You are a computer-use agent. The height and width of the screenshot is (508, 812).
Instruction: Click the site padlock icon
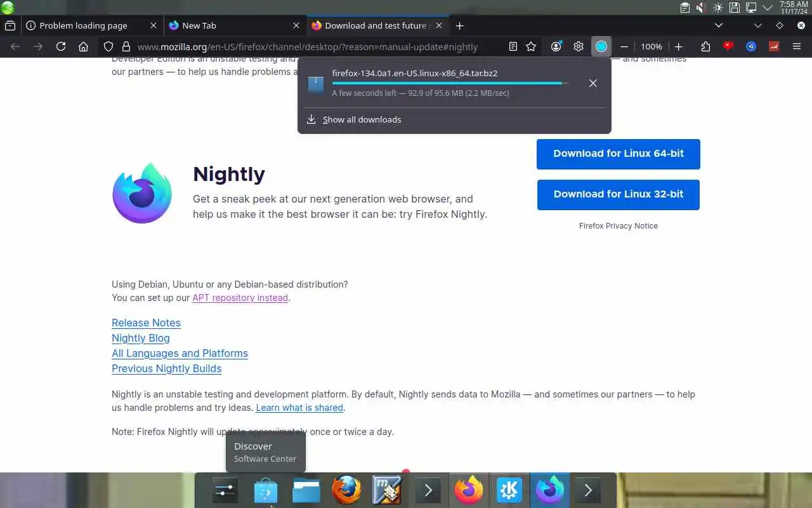coord(126,46)
